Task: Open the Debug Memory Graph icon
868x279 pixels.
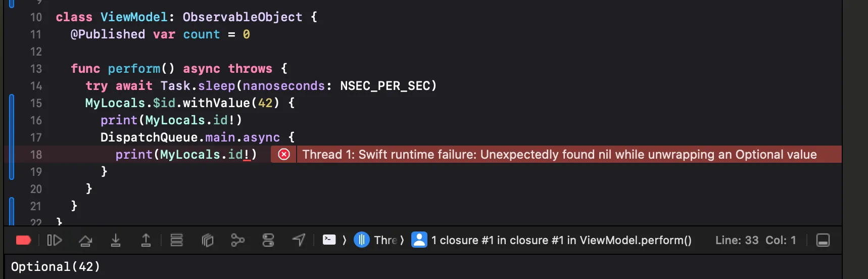Action: [237, 240]
